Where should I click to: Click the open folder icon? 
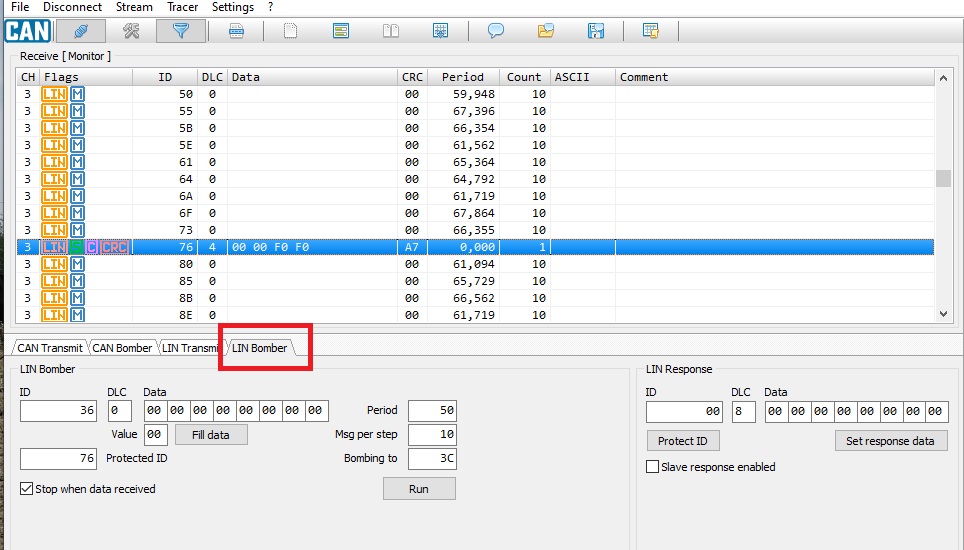(545, 30)
